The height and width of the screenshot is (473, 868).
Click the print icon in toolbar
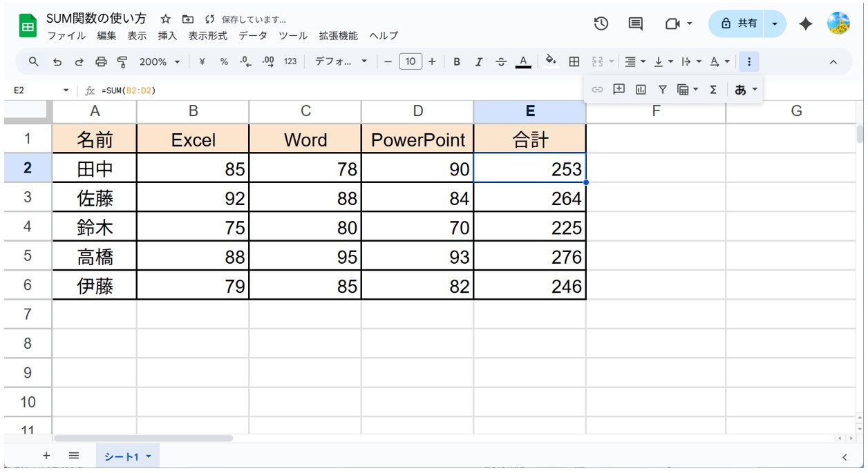coord(101,62)
